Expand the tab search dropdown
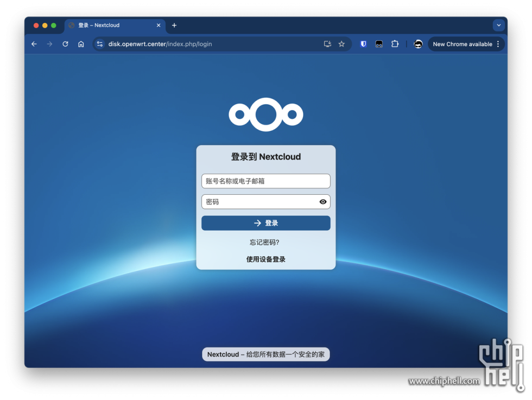 pos(499,25)
